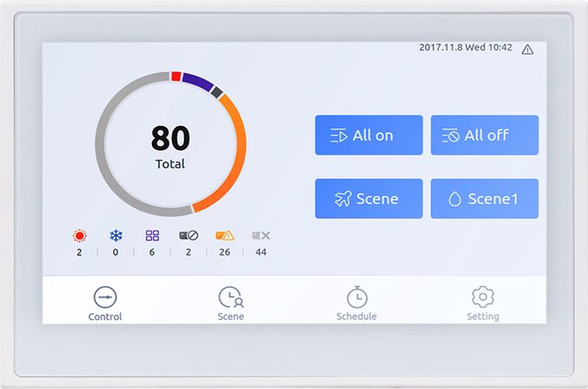
Task: Tap the droplet icon on Scene1 button
Action: pos(454,199)
